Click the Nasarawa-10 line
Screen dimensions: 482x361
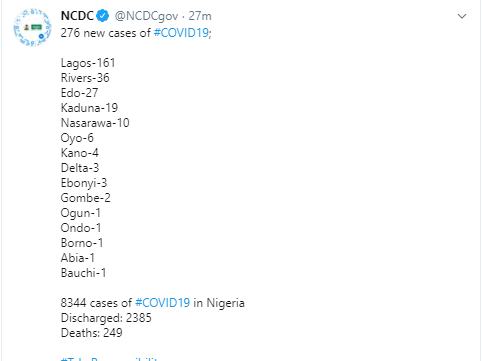click(95, 123)
